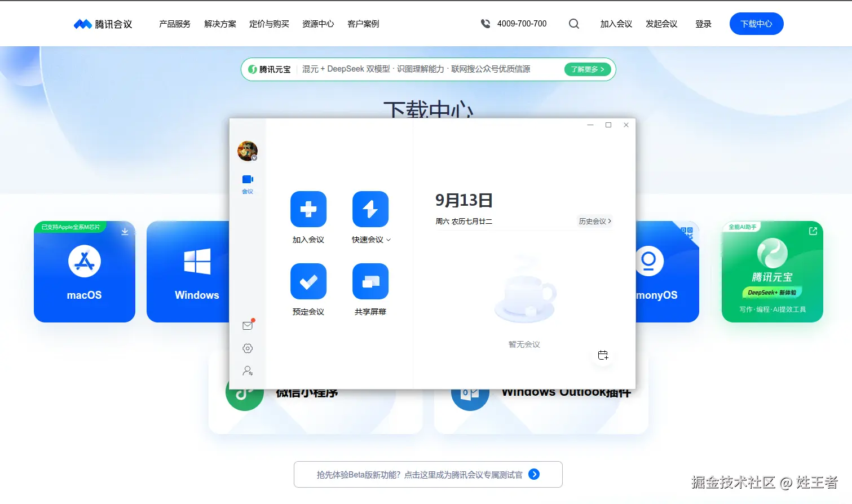Open the 产品服务 menu

174,24
